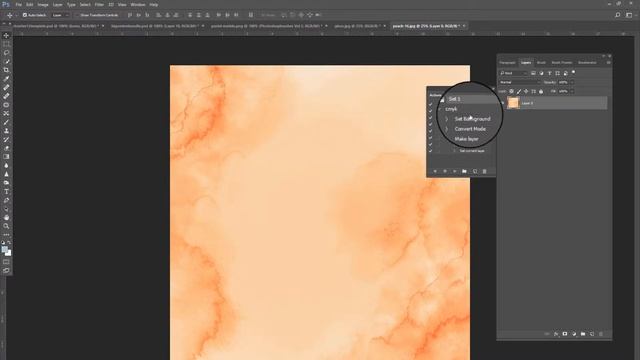Viewport: 640px width, 360px height.
Task: Create a new layer in Layers panel
Action: pyautogui.click(x=592, y=334)
